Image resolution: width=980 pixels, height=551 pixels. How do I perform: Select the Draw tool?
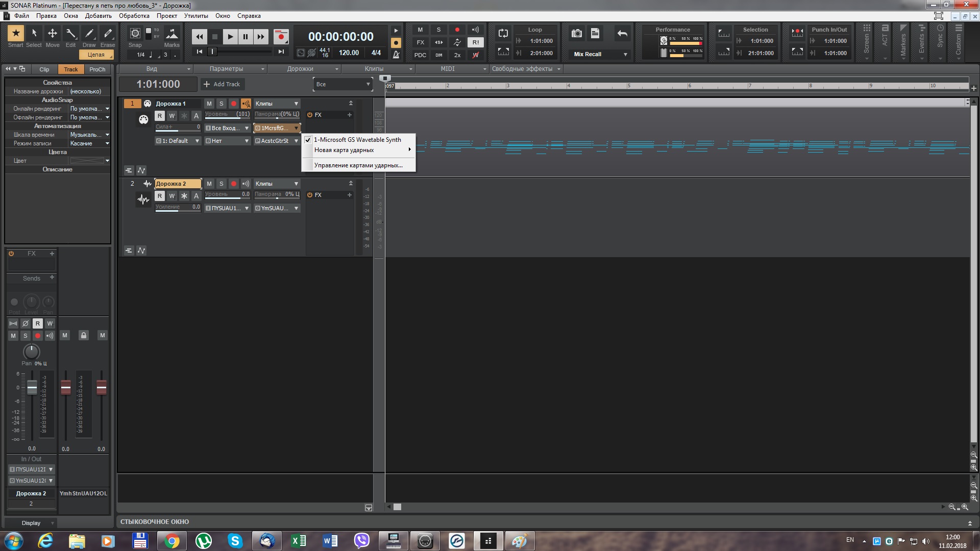pos(89,34)
